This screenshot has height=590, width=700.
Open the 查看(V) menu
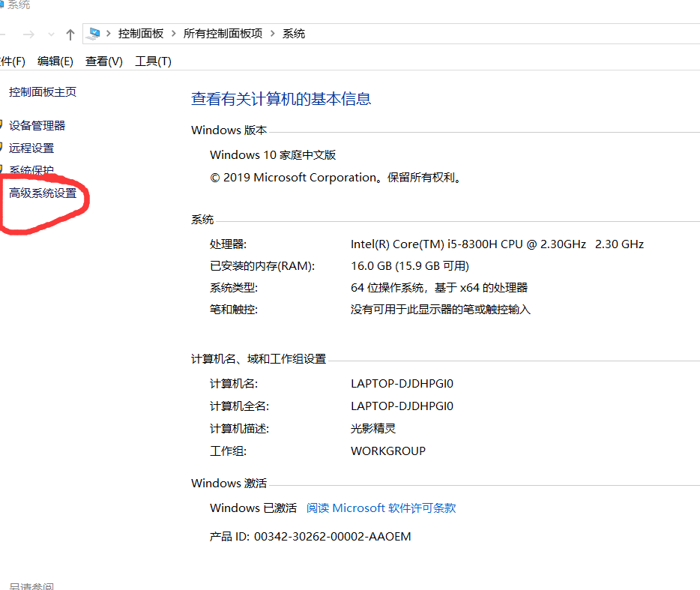coord(103,61)
